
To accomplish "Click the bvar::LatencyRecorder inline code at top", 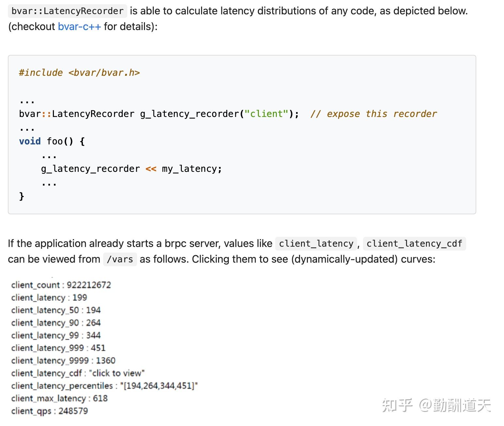I will click(x=67, y=11).
